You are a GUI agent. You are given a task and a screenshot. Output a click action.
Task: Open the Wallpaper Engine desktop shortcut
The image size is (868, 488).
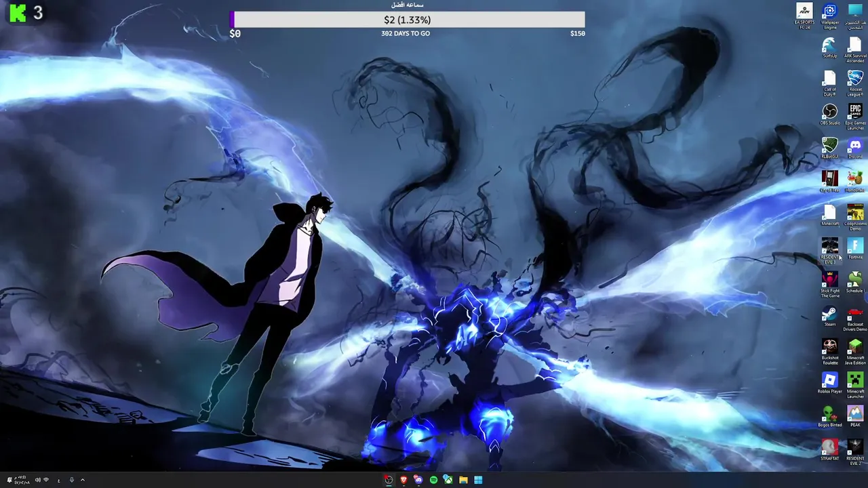point(830,16)
